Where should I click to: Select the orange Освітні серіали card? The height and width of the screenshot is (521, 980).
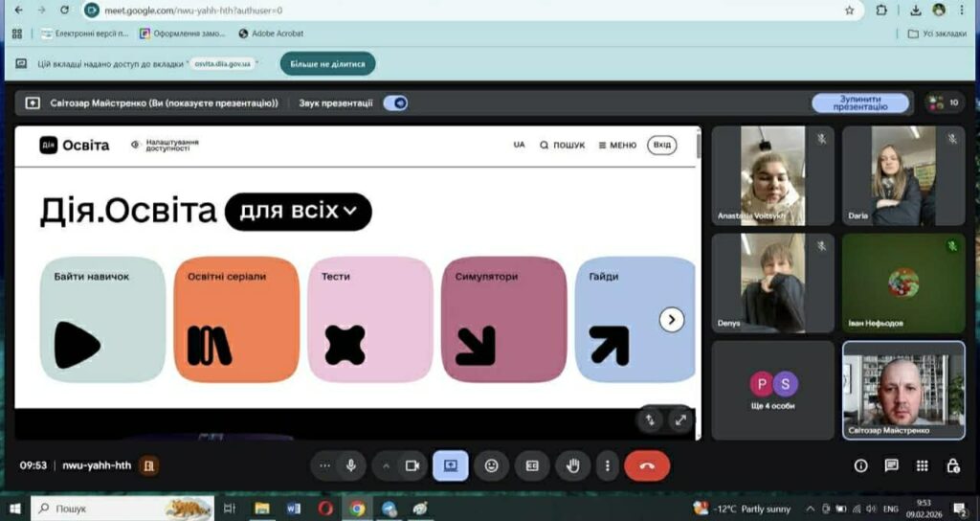236,319
